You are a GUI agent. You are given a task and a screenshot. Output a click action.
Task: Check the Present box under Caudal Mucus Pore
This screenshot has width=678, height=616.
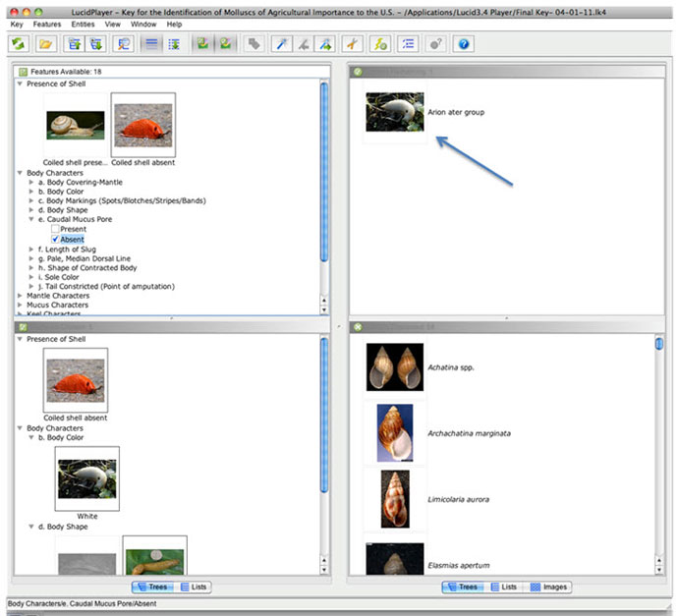click(56, 229)
